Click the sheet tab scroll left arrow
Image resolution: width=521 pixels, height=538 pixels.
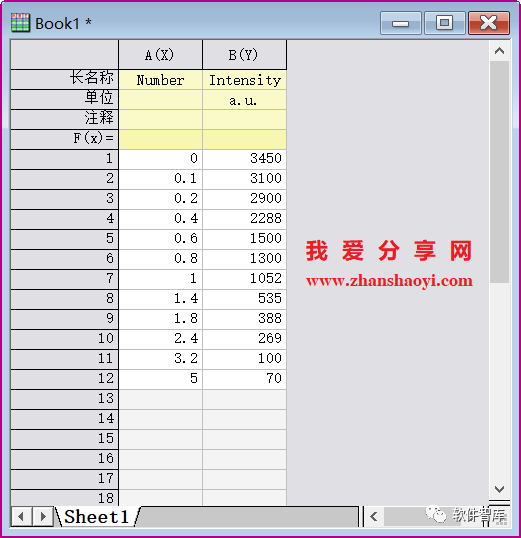tap(21, 516)
